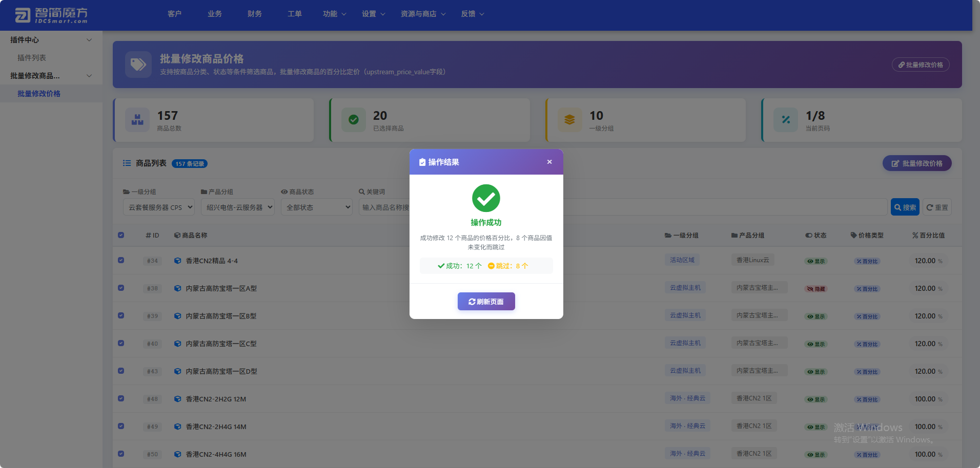Click the 隐藏 status badge for product #38
The image size is (980, 468).
(x=816, y=289)
